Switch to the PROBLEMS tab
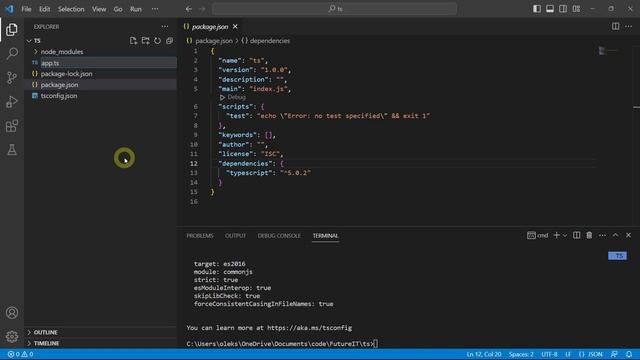 (x=200, y=236)
